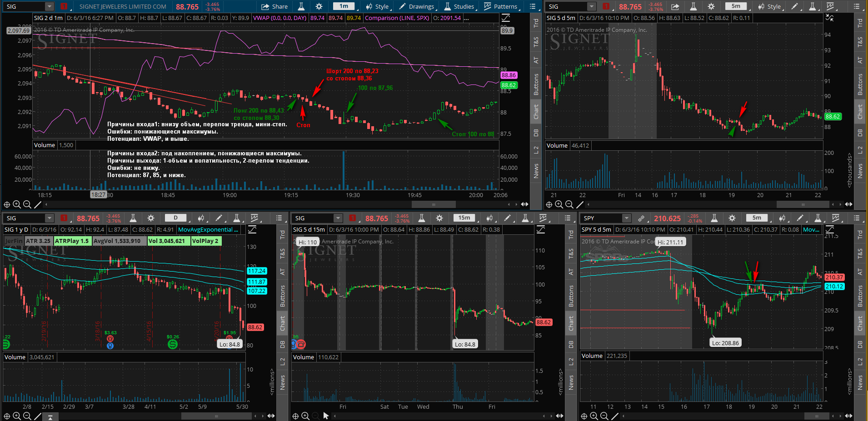Viewport: 868px width, 421px height.
Task: Toggle Chart side tab of daily SIG chart
Action: 282,323
